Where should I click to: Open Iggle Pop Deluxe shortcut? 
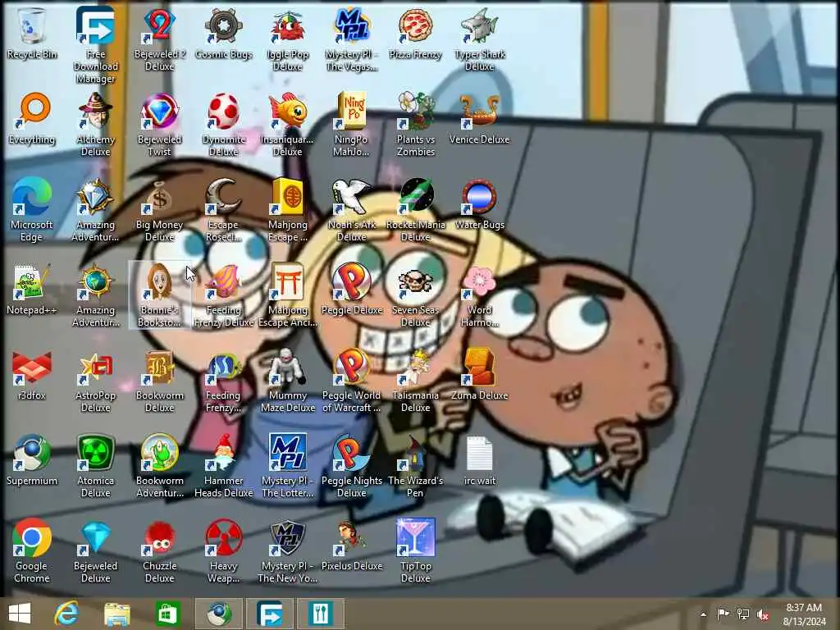pyautogui.click(x=288, y=39)
